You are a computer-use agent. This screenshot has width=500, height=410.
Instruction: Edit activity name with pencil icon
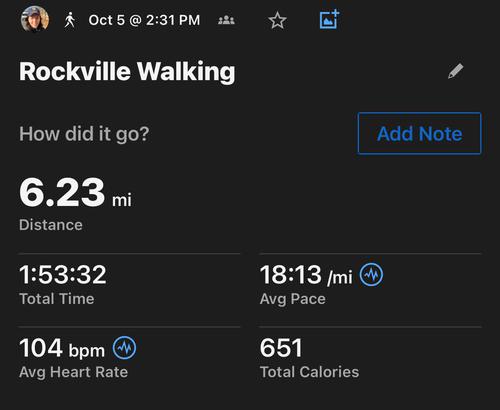coord(455,71)
